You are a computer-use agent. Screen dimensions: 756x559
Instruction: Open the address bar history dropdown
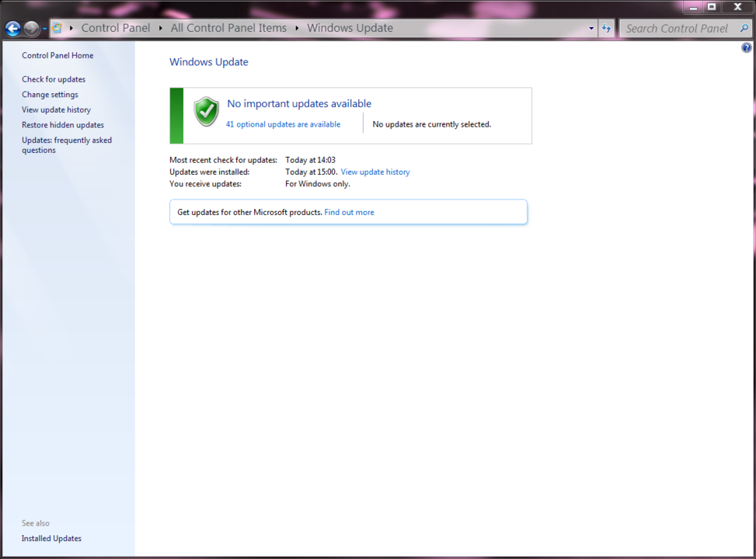[591, 29]
